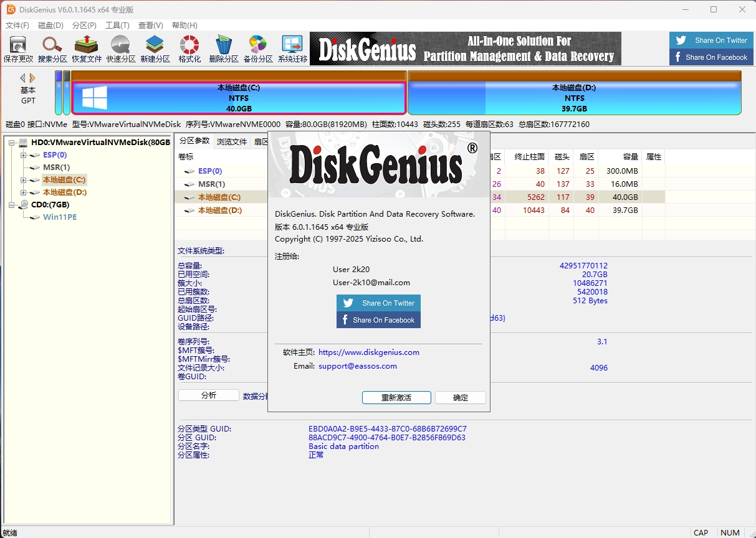Expand the ESP(0) tree node
Screen dimensions: 756x538
click(x=24, y=155)
